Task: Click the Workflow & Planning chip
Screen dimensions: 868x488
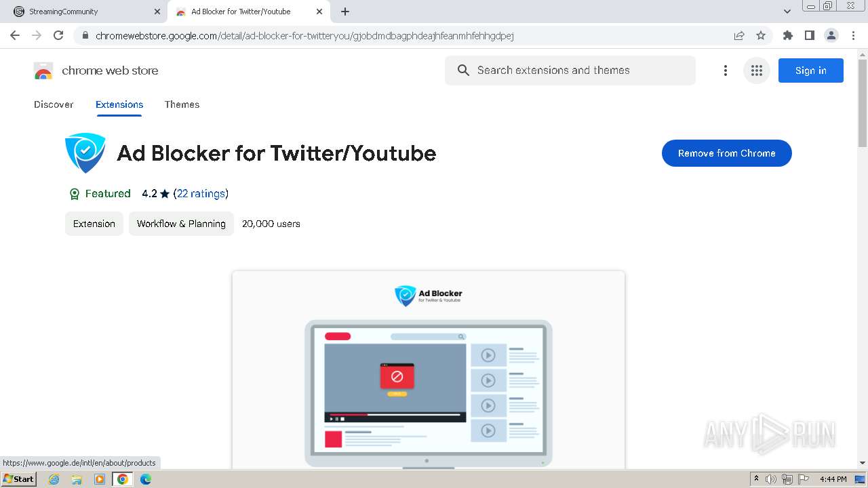Action: point(181,224)
